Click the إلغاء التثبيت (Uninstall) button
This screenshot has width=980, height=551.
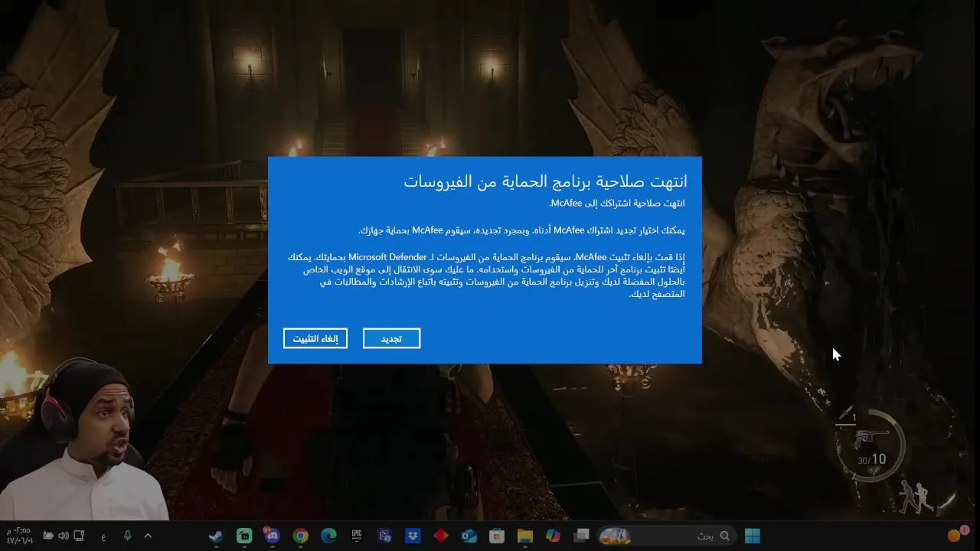point(315,338)
